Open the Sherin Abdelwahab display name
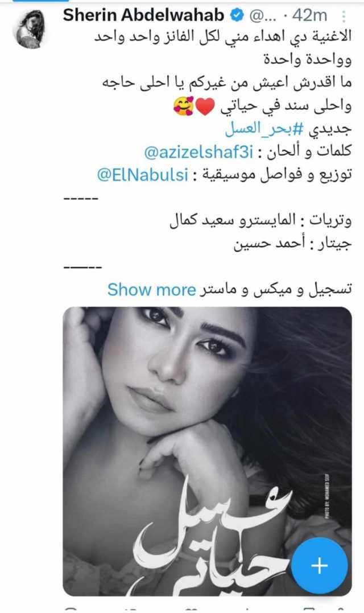This screenshot has height=613, width=364. click(x=143, y=15)
